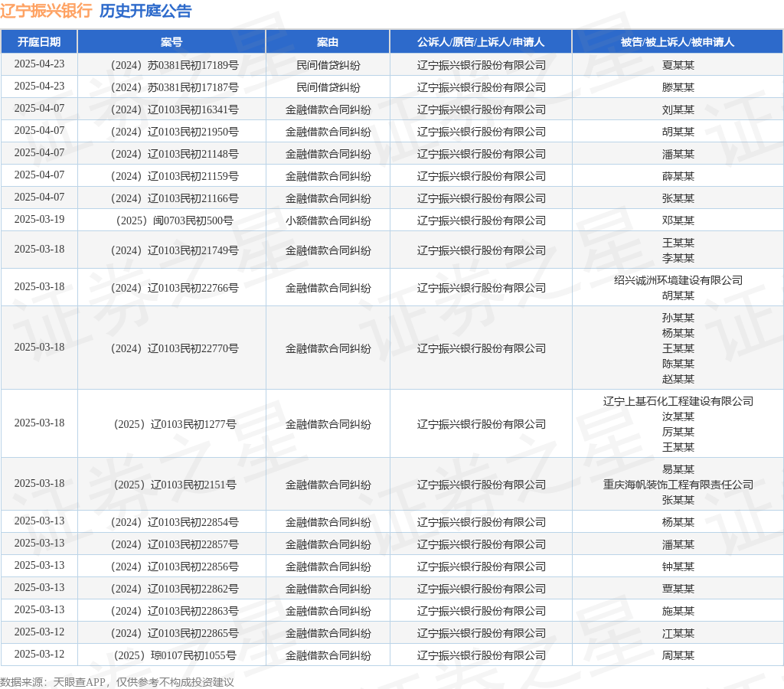
Task: Click defendant 李某某
Action: [678, 259]
